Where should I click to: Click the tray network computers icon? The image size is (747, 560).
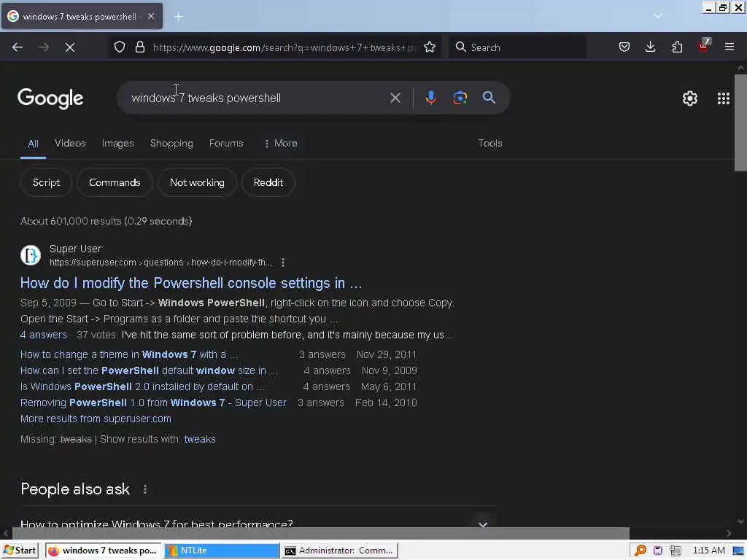pyautogui.click(x=675, y=551)
